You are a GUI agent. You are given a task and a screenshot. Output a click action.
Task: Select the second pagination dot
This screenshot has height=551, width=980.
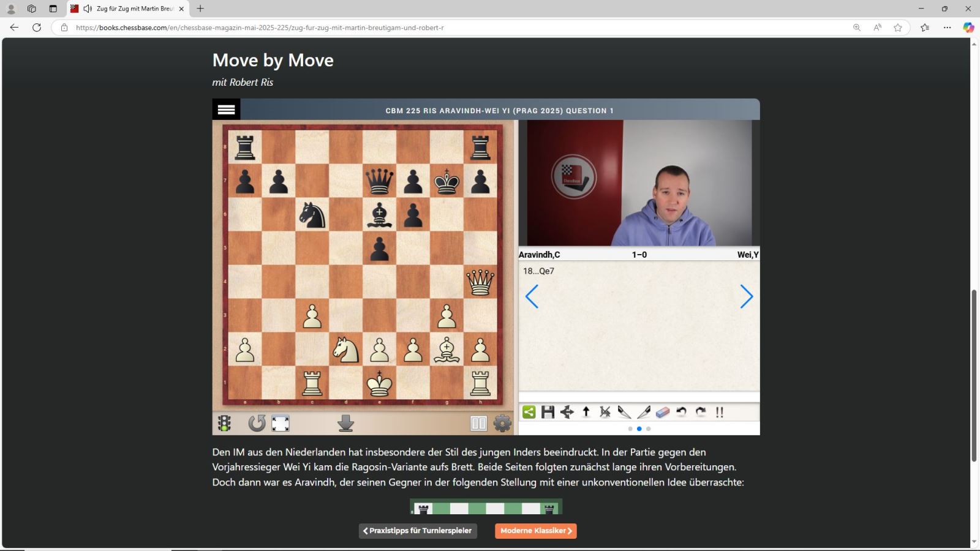coord(639,429)
